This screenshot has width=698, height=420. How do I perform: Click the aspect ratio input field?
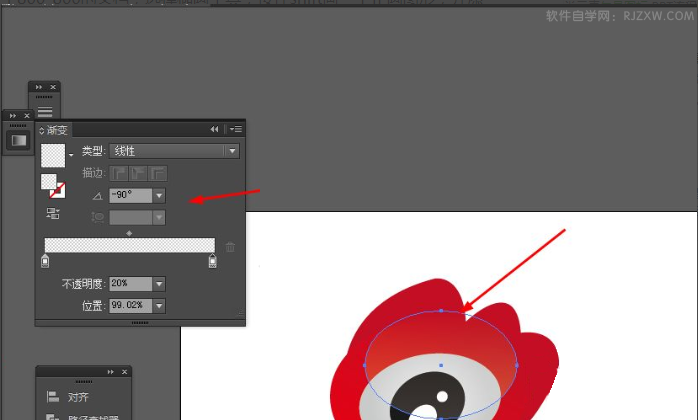click(131, 217)
